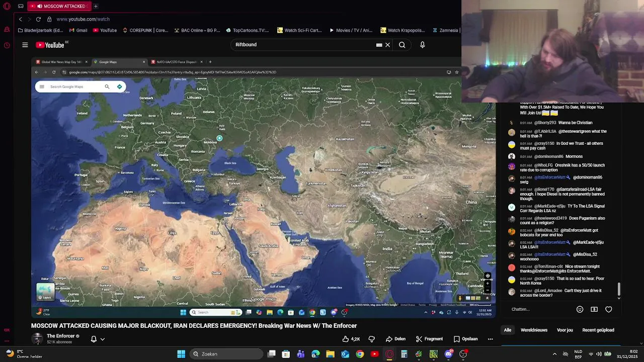Screen dimensions: 644x362
Task: Expand notification options chevron beside bell
Action: 102,339
